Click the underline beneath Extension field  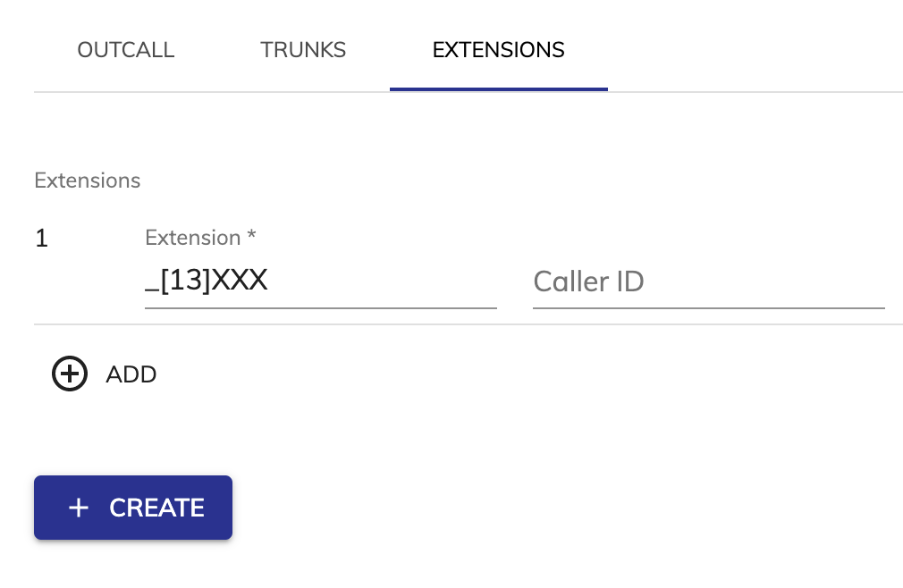(321, 308)
